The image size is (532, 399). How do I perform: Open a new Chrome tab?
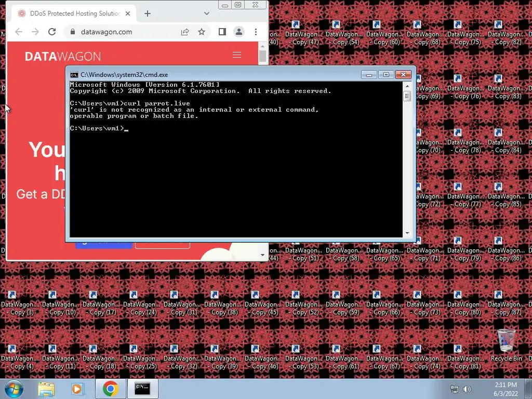click(147, 14)
